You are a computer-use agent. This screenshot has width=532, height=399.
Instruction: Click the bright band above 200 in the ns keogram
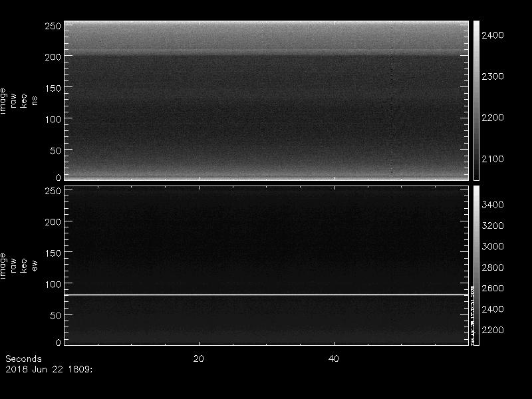pos(267,38)
